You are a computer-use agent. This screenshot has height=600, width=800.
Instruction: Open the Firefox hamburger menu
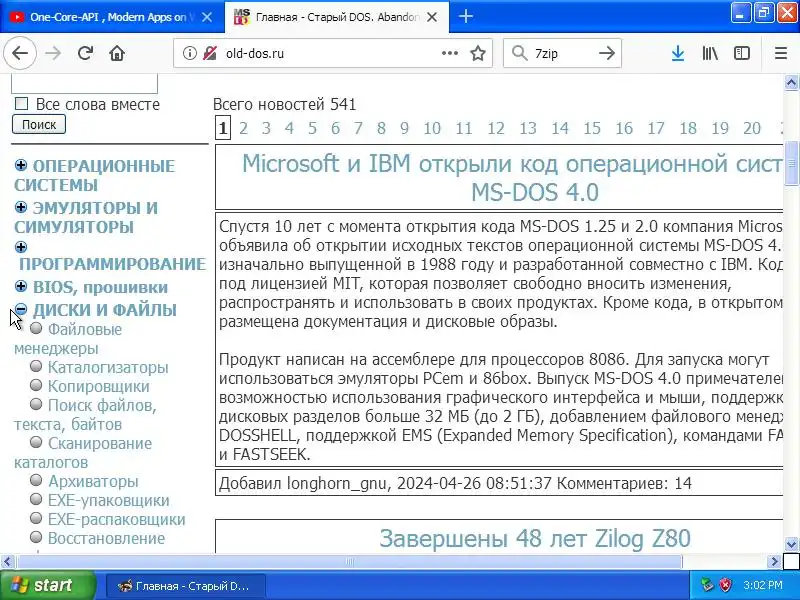(781, 53)
